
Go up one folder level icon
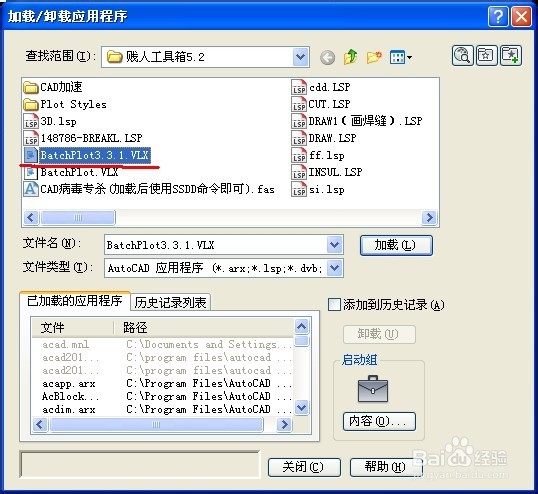tap(350, 57)
